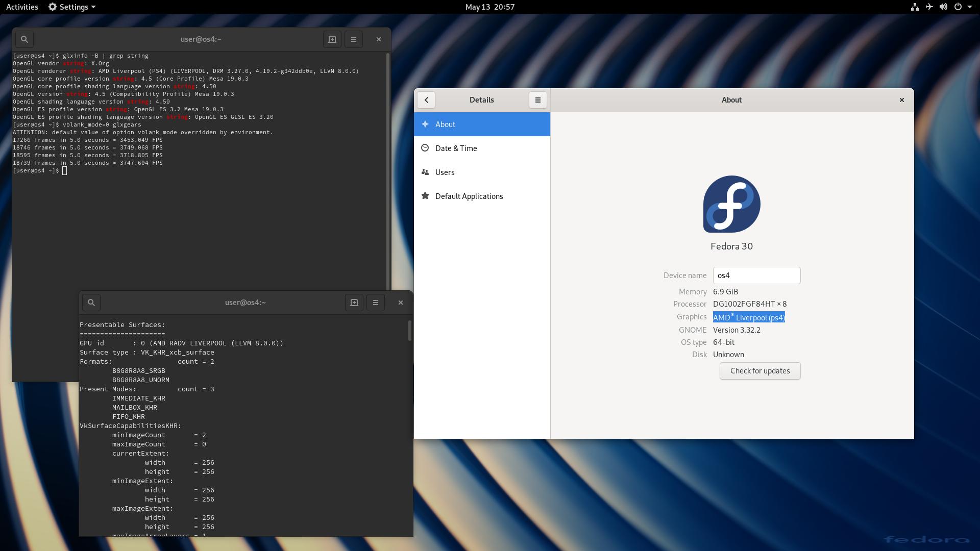Click the network icon in top bar
Screen dimensions: 980x551
(915, 7)
